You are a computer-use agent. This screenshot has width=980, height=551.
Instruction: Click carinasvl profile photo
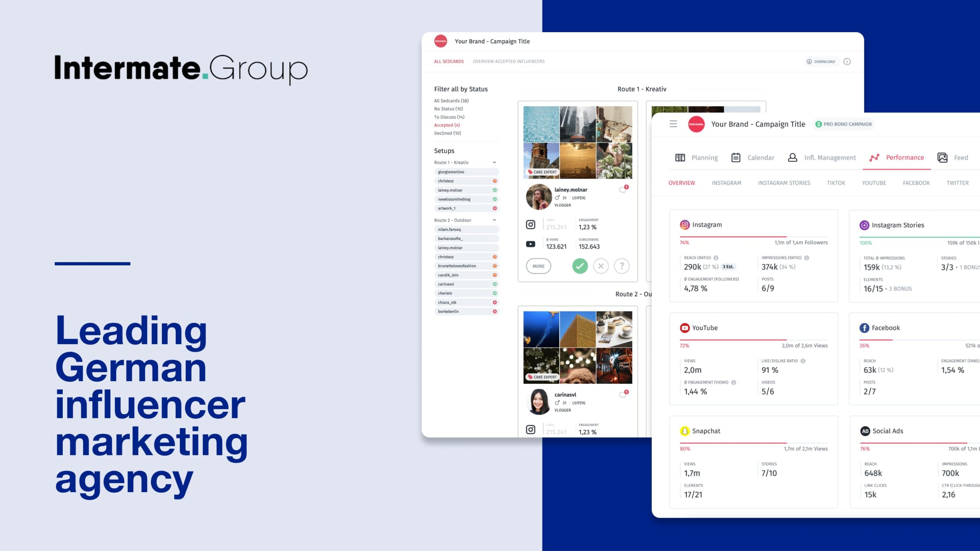[x=539, y=402]
